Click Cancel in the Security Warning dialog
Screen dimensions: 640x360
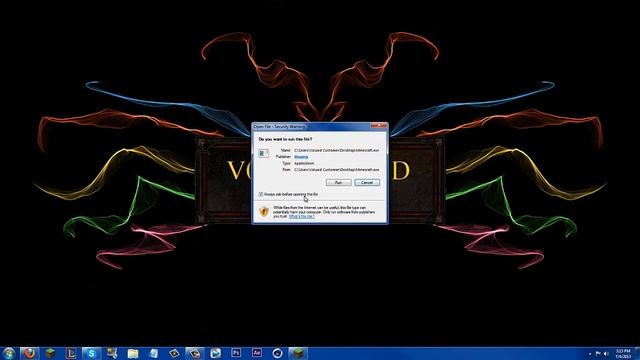tap(367, 182)
